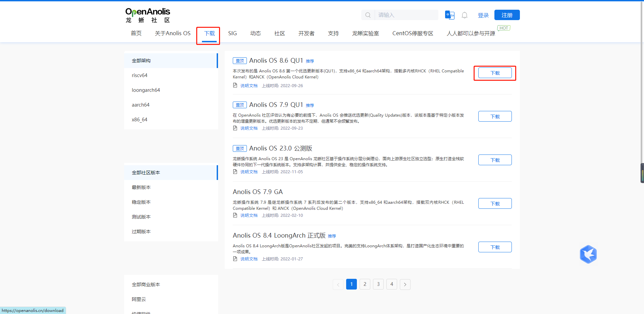Click the document icon beside Anolis OS 23.0 说明文档
This screenshot has height=314, width=644.
tap(235, 172)
